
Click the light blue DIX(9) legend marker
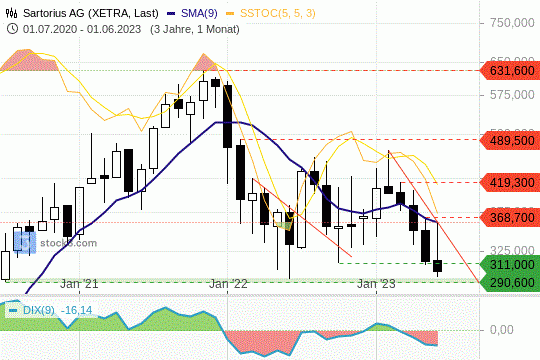[13, 310]
